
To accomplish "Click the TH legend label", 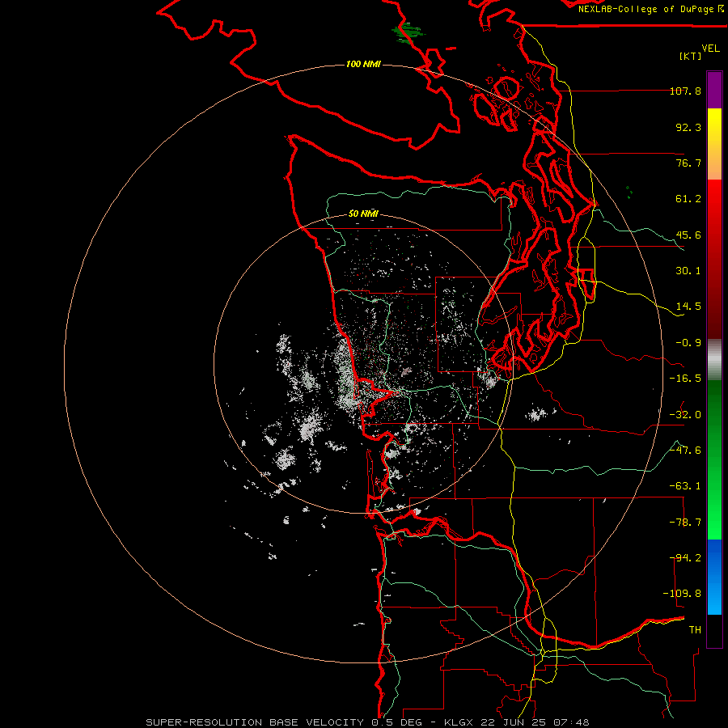I will click(x=695, y=630).
